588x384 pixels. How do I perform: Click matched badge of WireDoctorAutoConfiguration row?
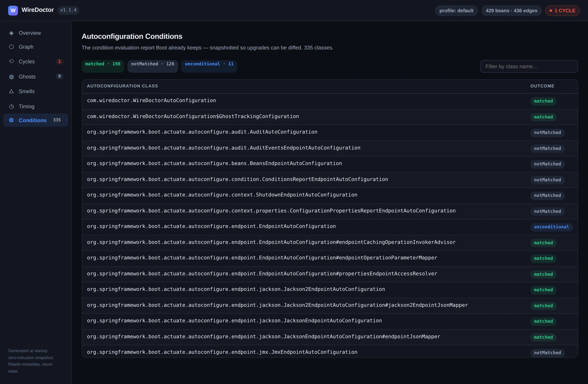(543, 101)
